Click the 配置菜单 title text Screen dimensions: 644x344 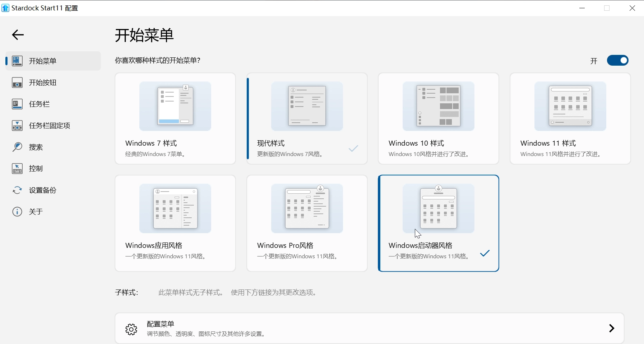tap(161, 324)
